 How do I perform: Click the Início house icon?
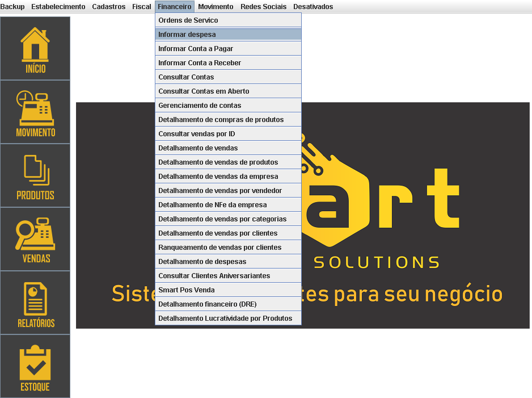(35, 49)
